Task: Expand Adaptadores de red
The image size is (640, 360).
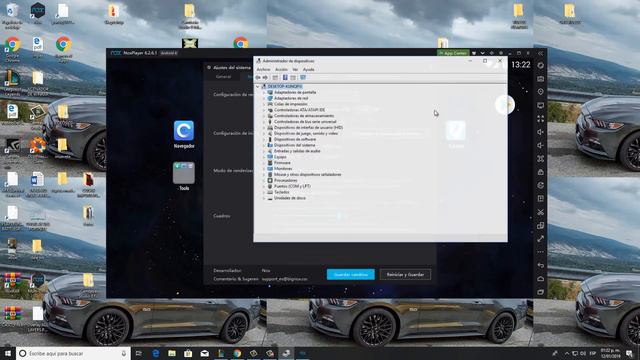Action: (x=264, y=98)
